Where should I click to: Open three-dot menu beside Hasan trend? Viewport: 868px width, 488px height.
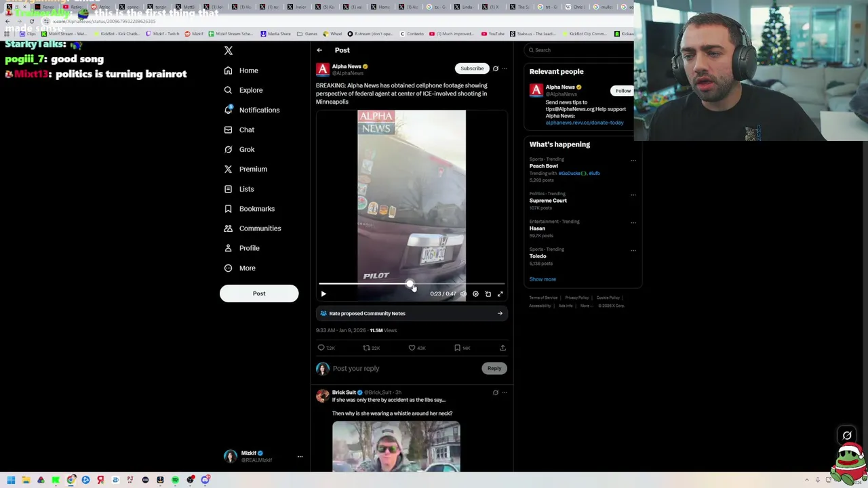coord(633,223)
